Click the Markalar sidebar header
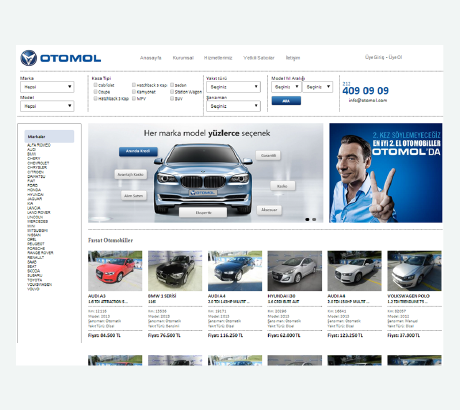Screen dimensions: 460x410 click(49, 137)
